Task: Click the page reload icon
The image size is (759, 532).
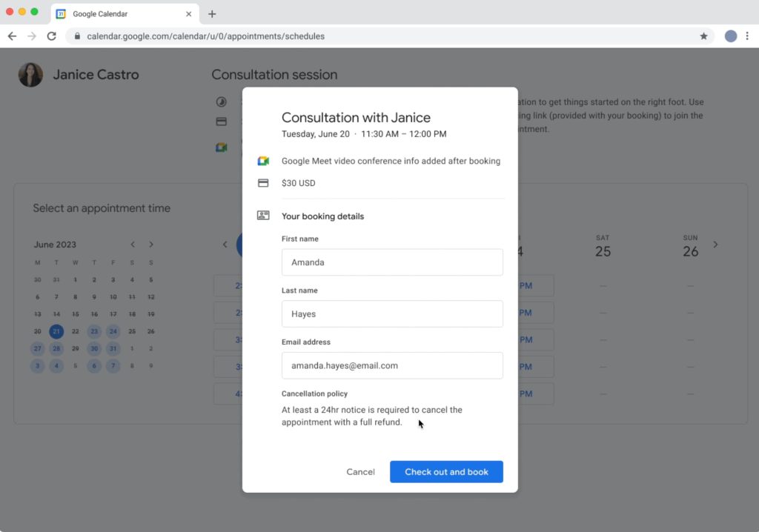Action: click(x=50, y=36)
